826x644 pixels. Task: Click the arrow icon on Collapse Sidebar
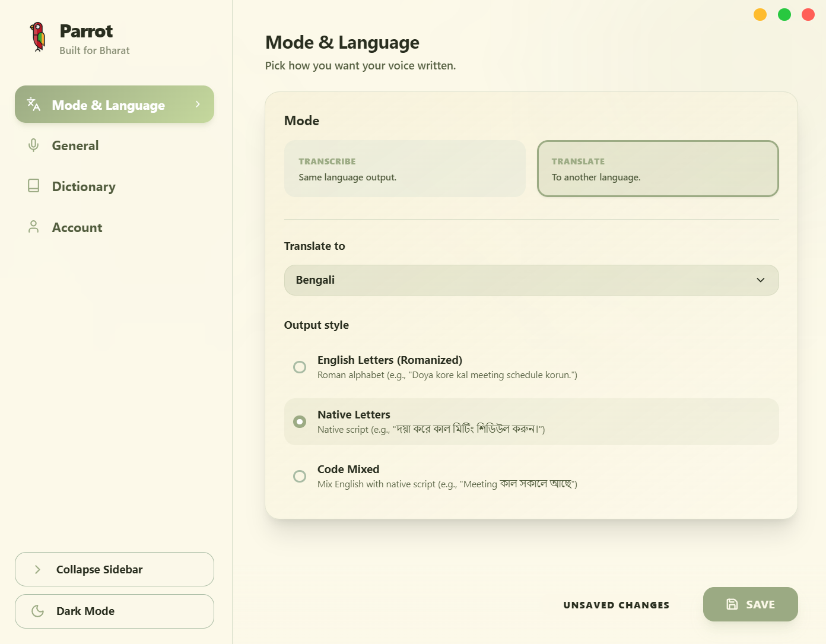37,569
